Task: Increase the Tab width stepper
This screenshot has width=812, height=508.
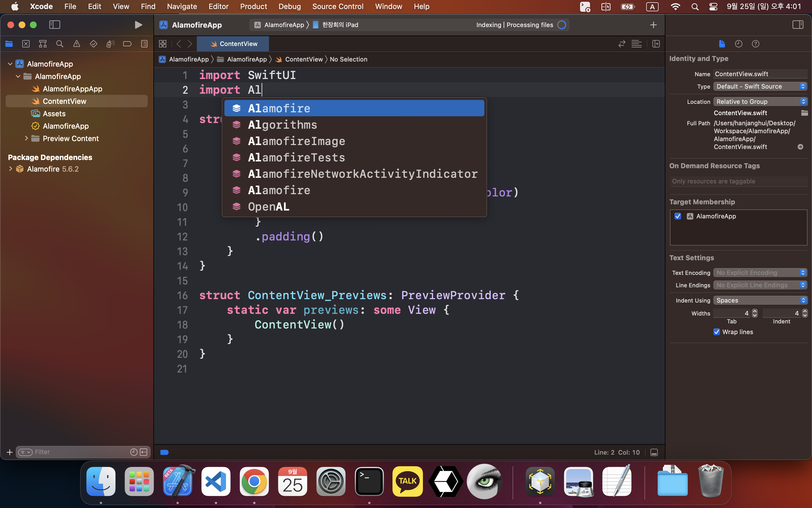Action: point(754,311)
